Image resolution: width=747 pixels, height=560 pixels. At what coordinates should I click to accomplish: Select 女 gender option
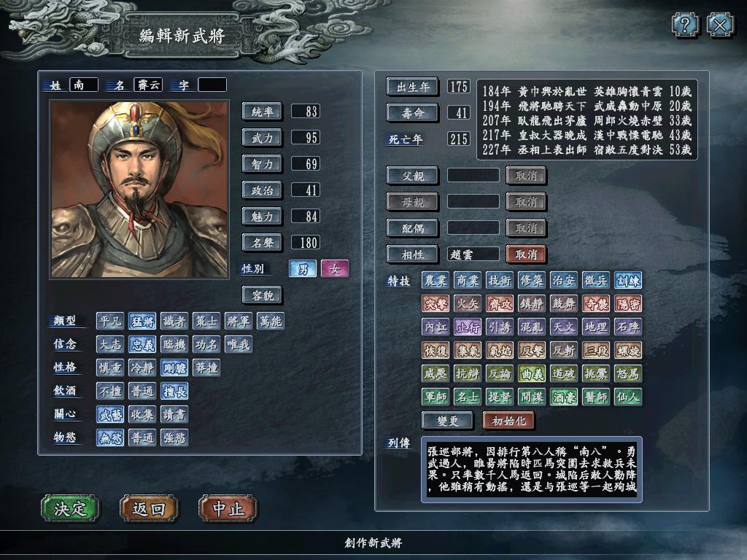pyautogui.click(x=334, y=269)
